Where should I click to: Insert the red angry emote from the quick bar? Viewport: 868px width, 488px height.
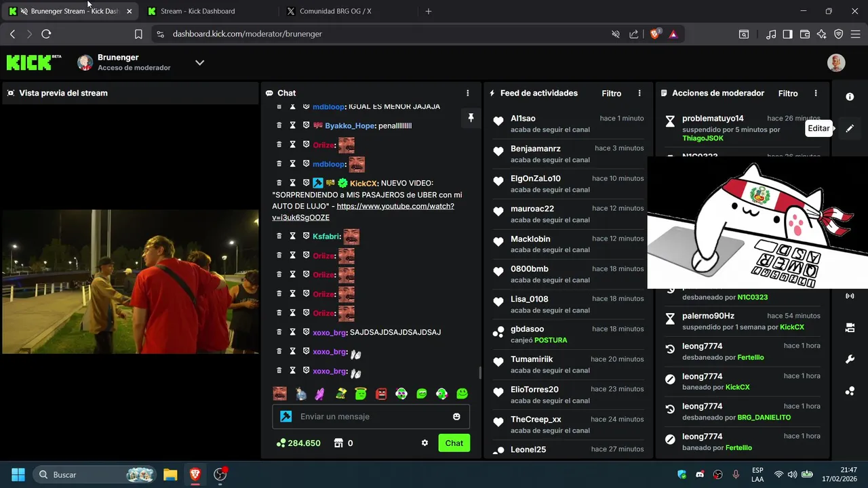pos(381,394)
